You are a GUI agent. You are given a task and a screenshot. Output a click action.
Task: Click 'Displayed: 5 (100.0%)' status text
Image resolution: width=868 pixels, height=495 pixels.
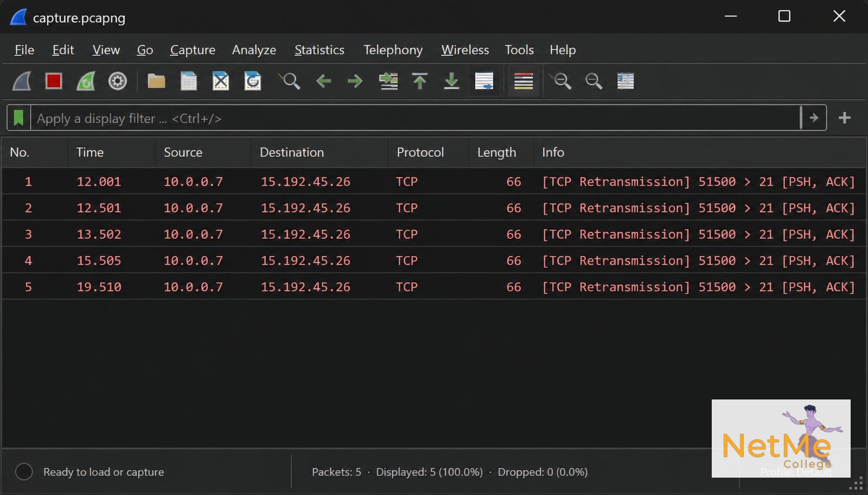click(429, 472)
